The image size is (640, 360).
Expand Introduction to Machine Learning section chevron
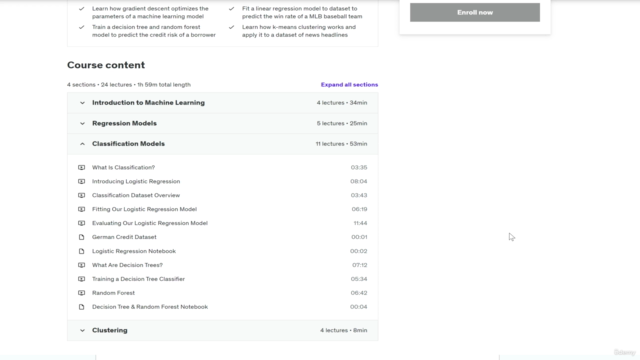click(x=82, y=103)
